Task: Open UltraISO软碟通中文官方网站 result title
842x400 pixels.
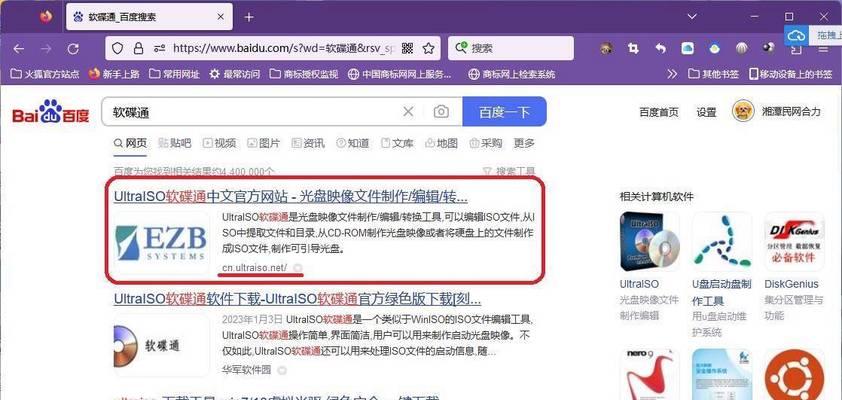Action: (291, 197)
